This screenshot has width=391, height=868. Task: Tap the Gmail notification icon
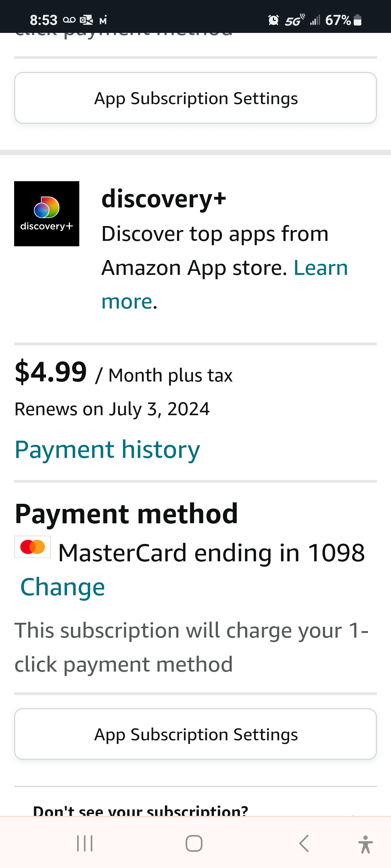pyautogui.click(x=103, y=20)
